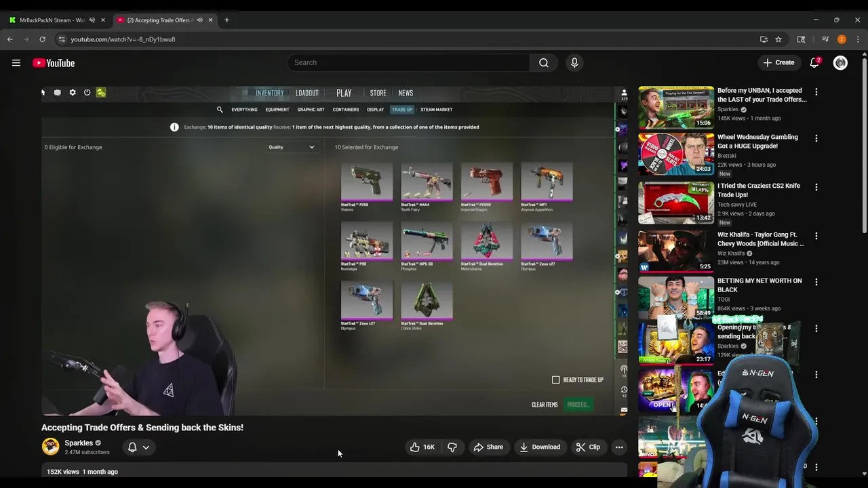Click the inventory search magnifier in game
The height and width of the screenshot is (488, 868).
[220, 109]
